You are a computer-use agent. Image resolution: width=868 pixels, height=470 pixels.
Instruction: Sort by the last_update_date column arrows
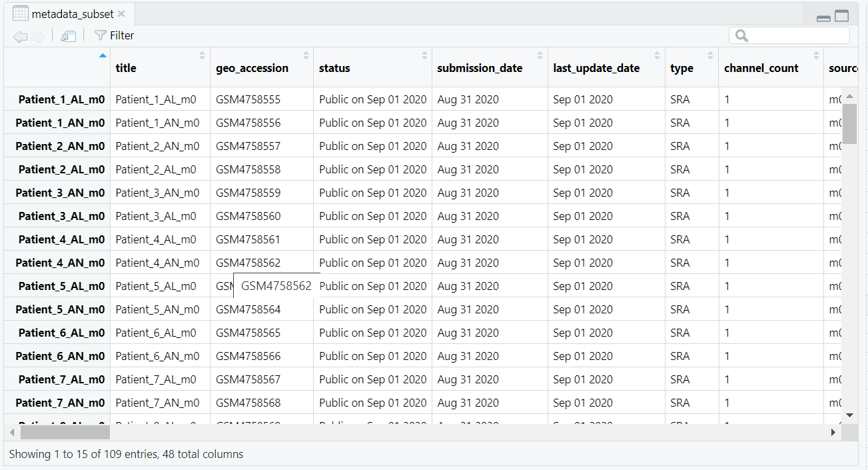click(657, 56)
